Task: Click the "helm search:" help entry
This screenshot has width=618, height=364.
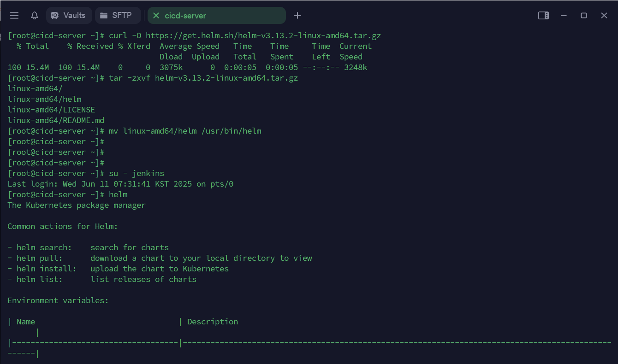Action: pyautogui.click(x=44, y=247)
